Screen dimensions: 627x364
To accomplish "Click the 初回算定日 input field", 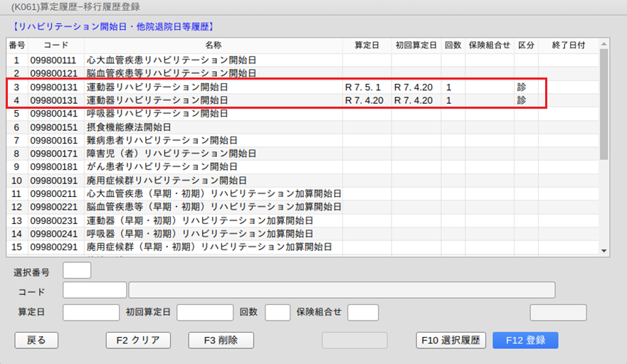I will pos(205,312).
